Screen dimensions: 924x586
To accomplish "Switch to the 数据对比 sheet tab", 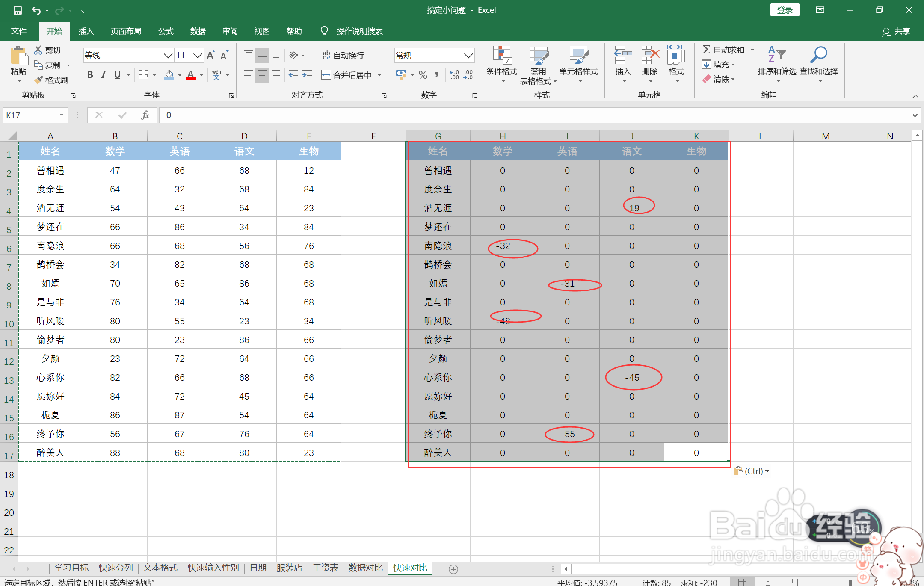I will [366, 568].
